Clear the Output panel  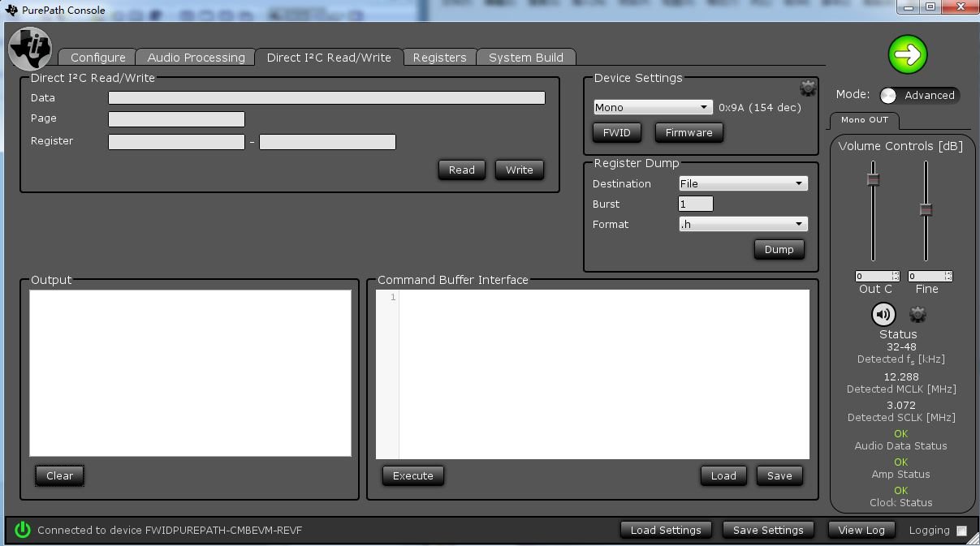(x=59, y=475)
